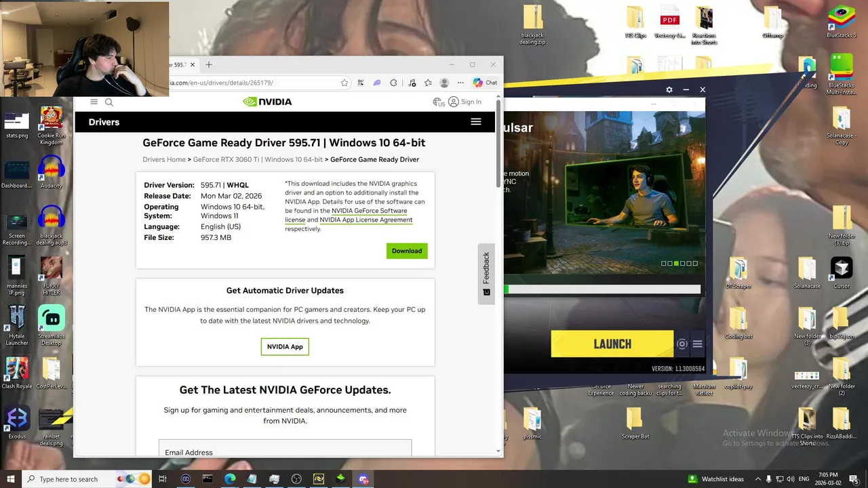This screenshot has width=868, height=488.
Task: Click the Email Address input field
Action: (285, 449)
